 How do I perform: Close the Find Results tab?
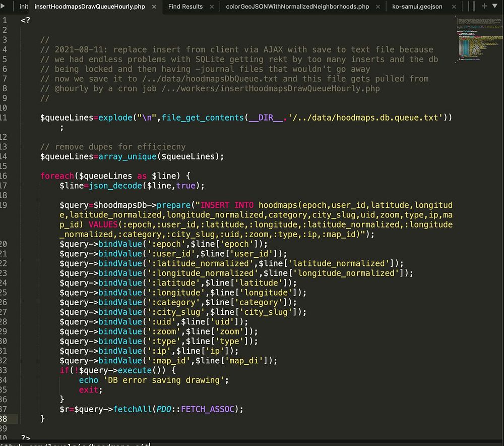(211, 7)
